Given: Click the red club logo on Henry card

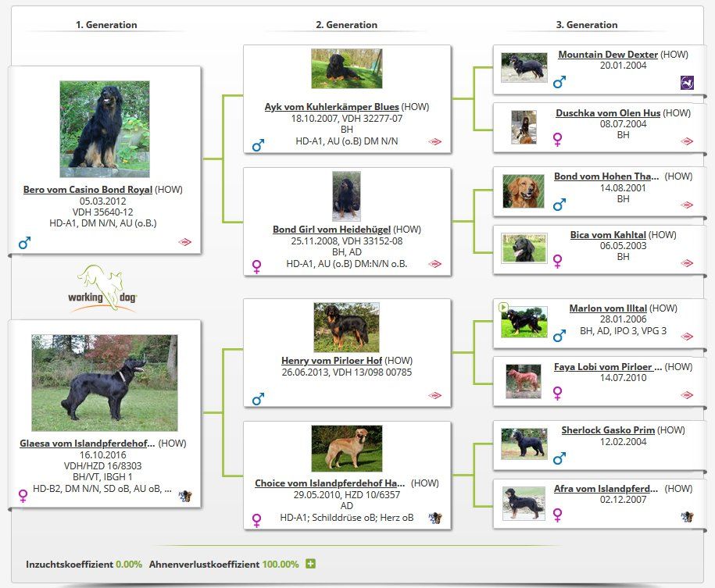Looking at the screenshot, I should coord(435,395).
